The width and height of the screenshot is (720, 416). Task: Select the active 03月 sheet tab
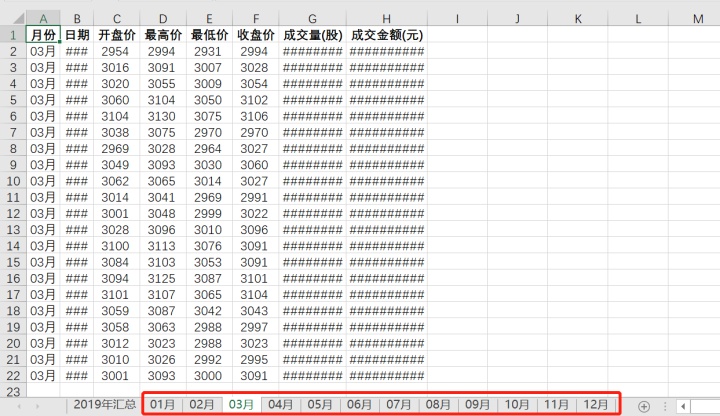click(241, 405)
